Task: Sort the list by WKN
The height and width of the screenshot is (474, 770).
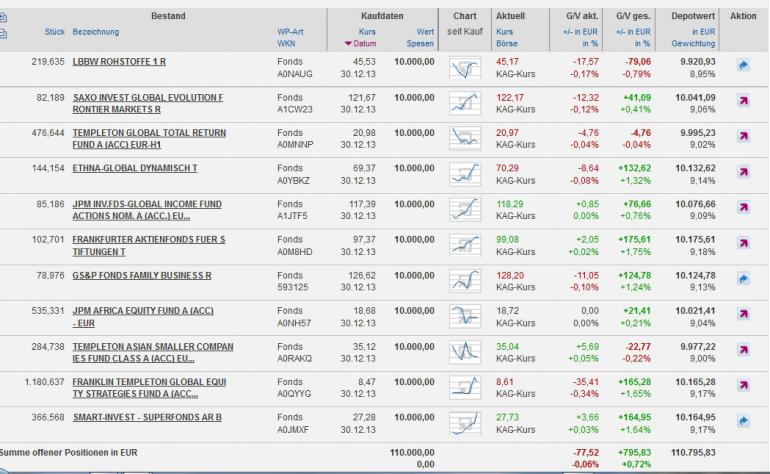Action: (286, 44)
